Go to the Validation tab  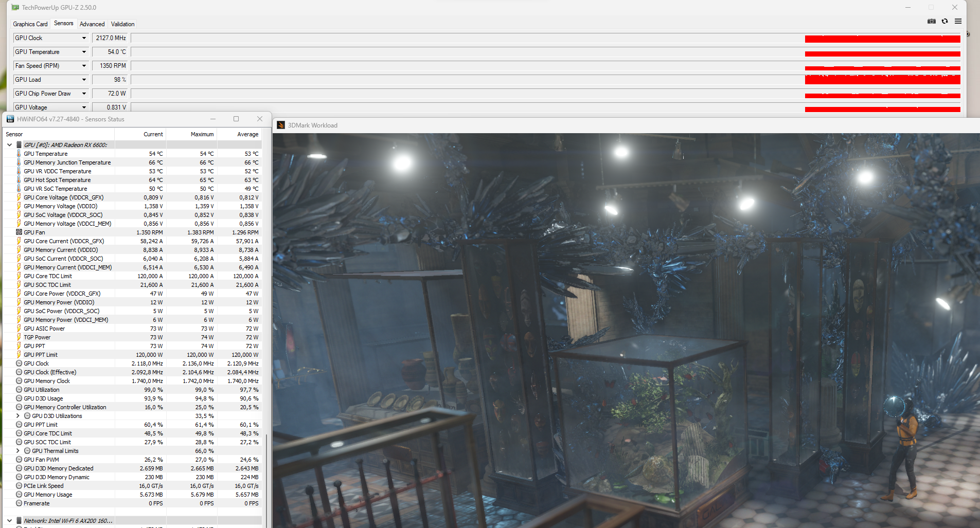(123, 24)
